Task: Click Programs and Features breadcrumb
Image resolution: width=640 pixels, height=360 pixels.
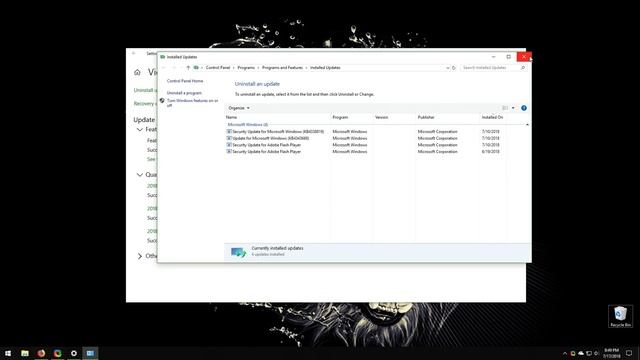Action: [x=282, y=68]
